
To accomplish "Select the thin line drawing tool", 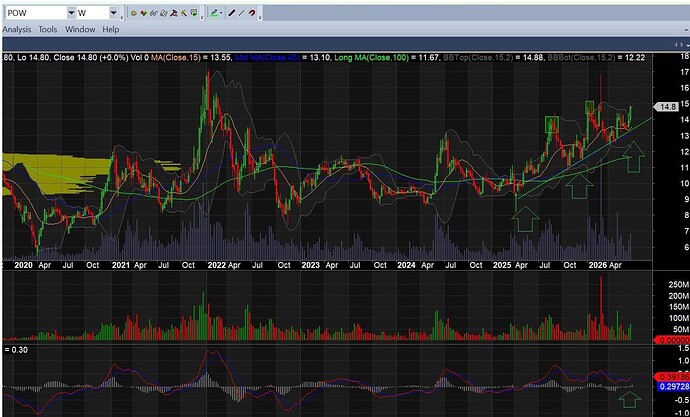I will [x=242, y=13].
